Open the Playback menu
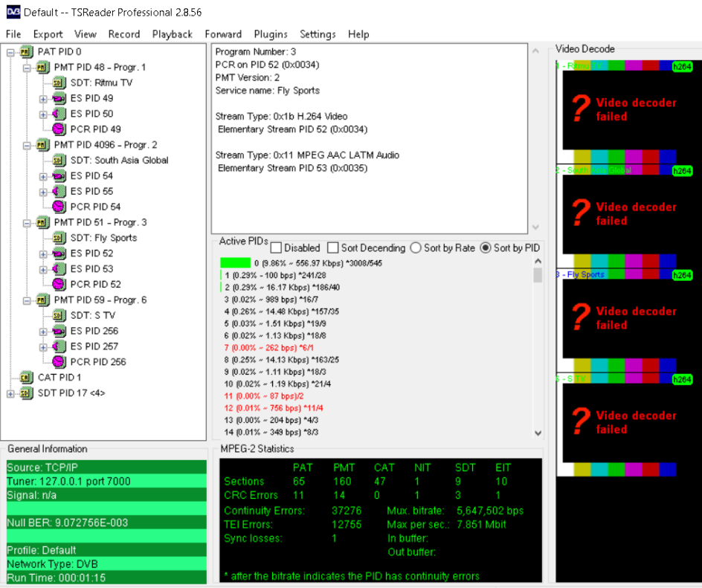This screenshot has height=588, width=702. point(173,34)
